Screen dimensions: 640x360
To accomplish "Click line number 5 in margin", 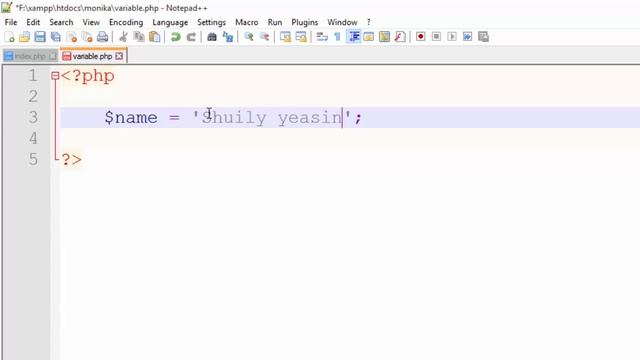I will (x=33, y=159).
